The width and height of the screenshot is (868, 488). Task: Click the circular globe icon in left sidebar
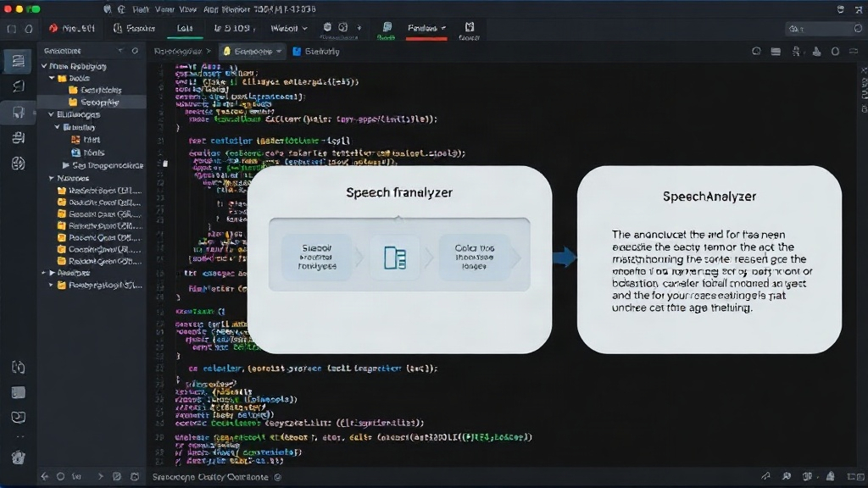[x=18, y=164]
